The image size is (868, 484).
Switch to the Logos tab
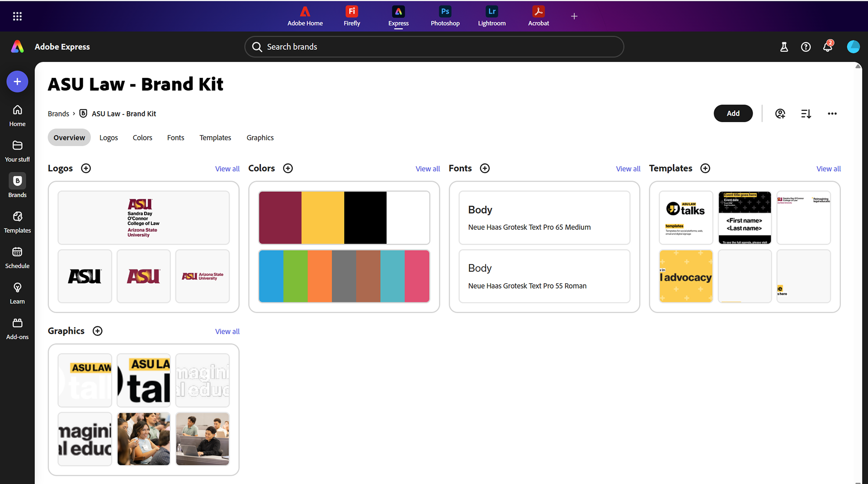pyautogui.click(x=108, y=138)
